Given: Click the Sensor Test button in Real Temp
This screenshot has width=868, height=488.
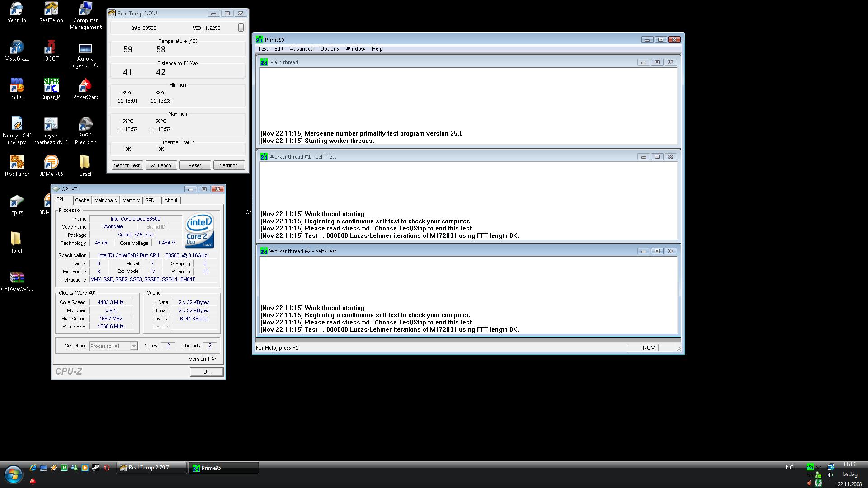Looking at the screenshot, I should point(127,165).
